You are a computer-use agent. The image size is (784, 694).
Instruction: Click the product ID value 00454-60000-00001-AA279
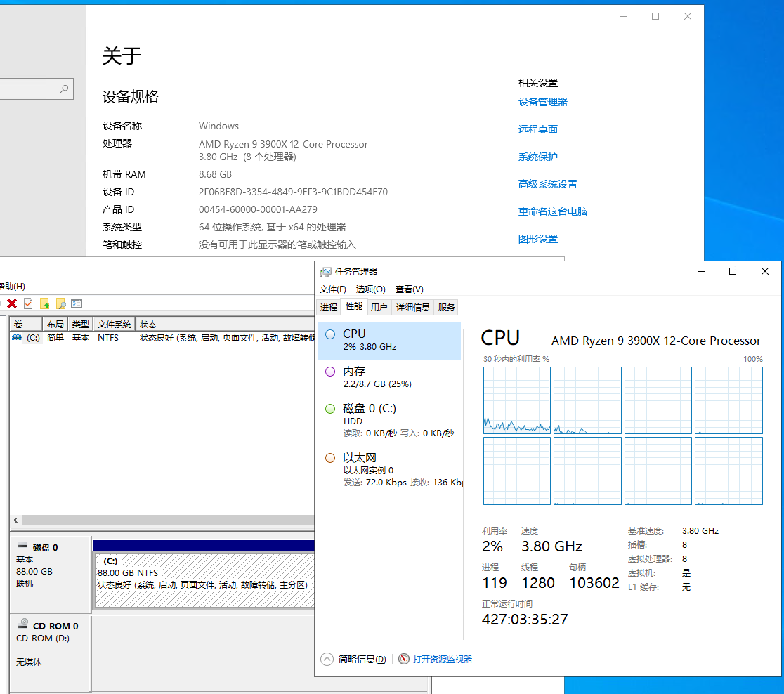258,209
